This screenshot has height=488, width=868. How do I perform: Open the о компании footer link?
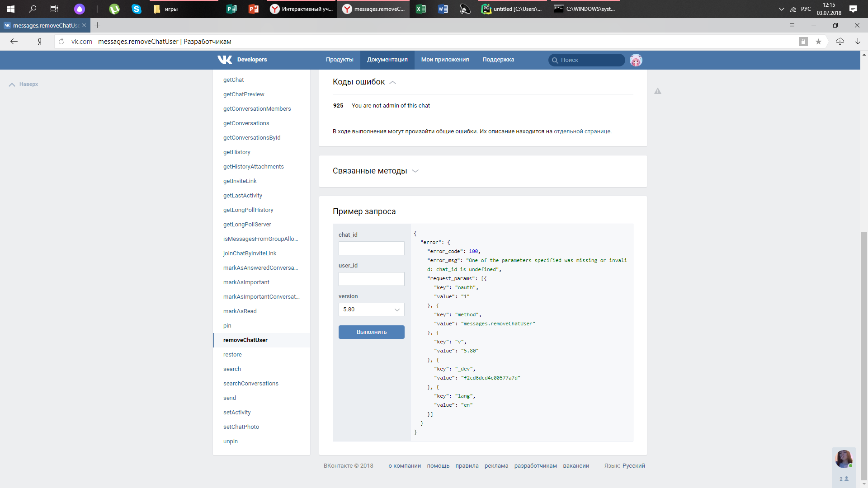click(x=405, y=466)
